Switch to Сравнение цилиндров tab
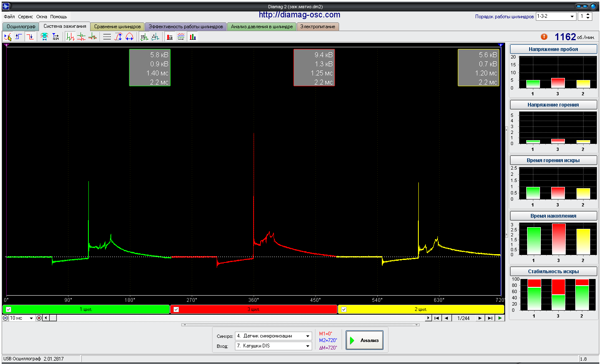 tap(117, 27)
